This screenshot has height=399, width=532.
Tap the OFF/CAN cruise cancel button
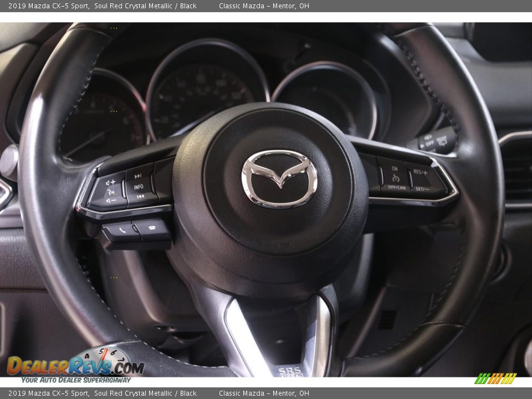point(397,187)
